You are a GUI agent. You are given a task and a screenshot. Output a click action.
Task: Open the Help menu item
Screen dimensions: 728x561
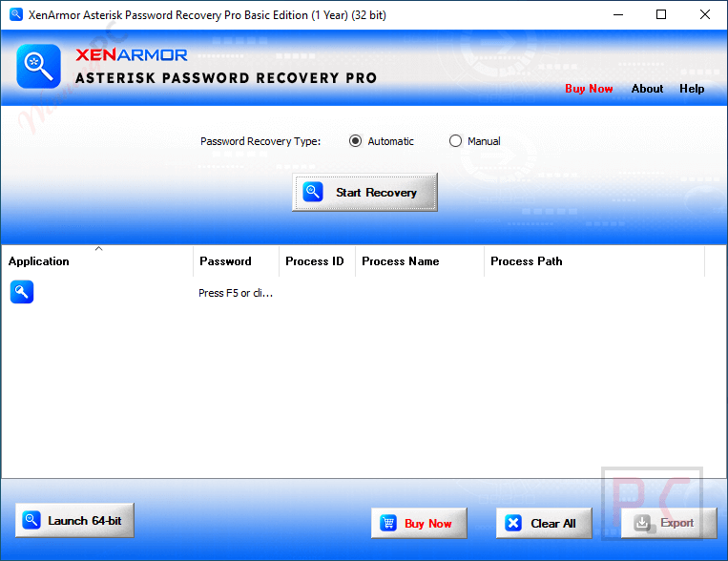[692, 89]
